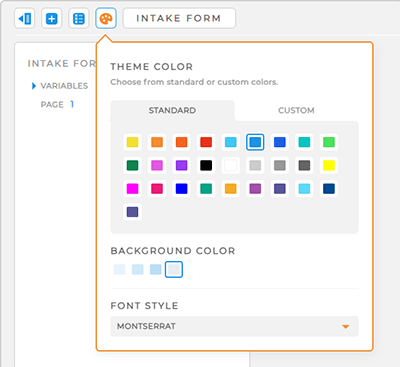Select the white theme color swatch
The width and height of the screenshot is (400, 367).
pyautogui.click(x=231, y=166)
